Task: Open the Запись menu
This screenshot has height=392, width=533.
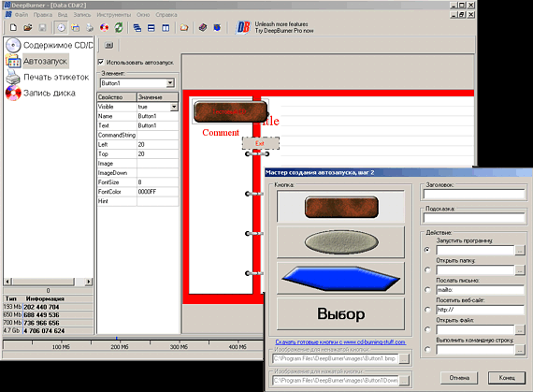Action: (x=82, y=15)
